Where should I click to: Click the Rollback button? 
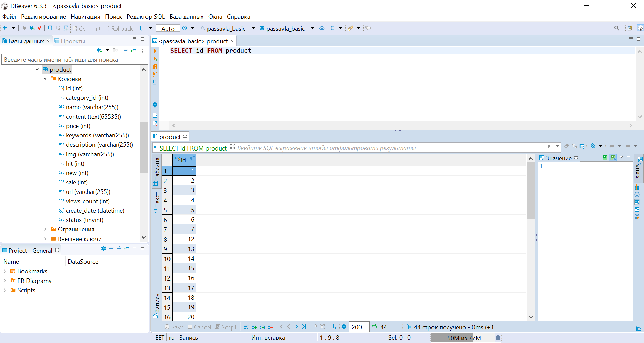[119, 29]
